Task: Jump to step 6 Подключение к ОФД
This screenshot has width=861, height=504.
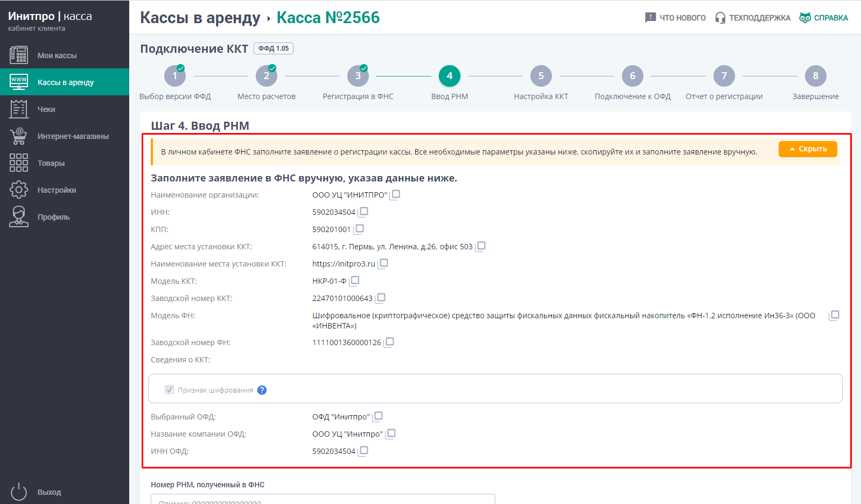Action: point(633,76)
